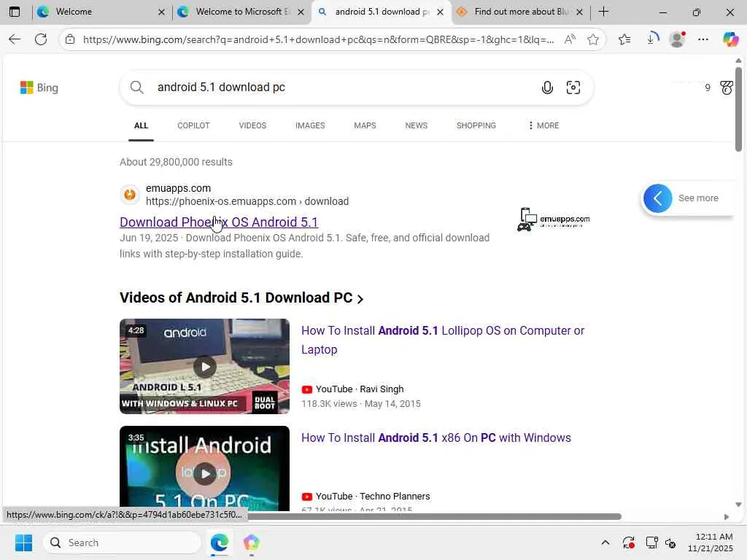This screenshot has height=560, width=747.
Task: Open the browser profile avatar
Action: pos(677,39)
